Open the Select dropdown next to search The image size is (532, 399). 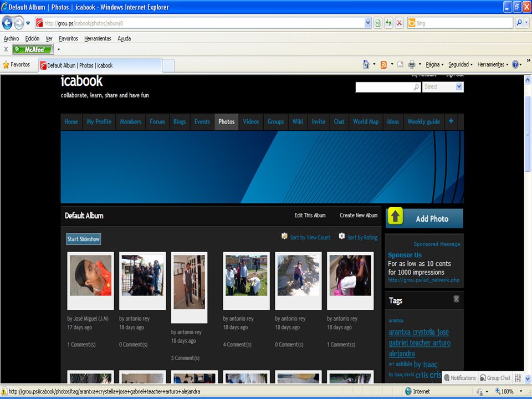(443, 87)
